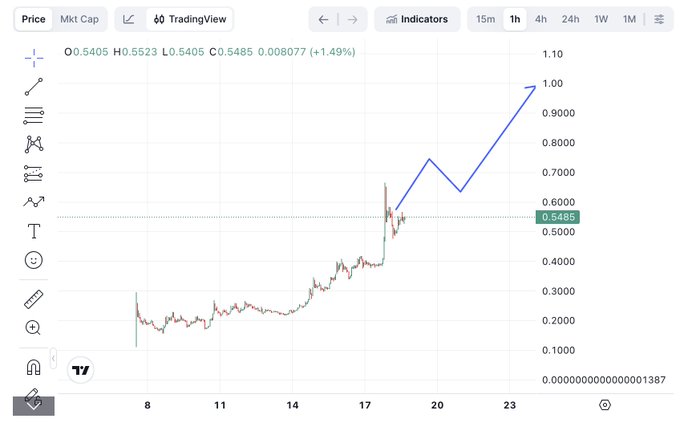
Task: Switch to the simple line chart view
Action: [129, 20]
